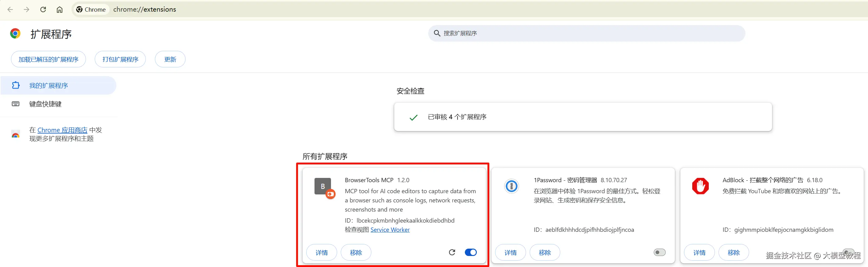The width and height of the screenshot is (868, 267).
Task: Open 详情 for BrowserTools MCP
Action: (x=322, y=253)
